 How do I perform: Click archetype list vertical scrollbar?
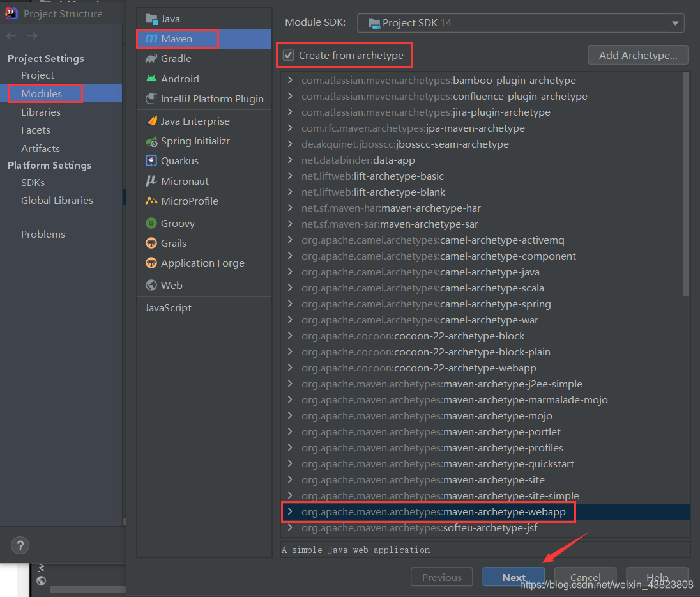click(686, 184)
